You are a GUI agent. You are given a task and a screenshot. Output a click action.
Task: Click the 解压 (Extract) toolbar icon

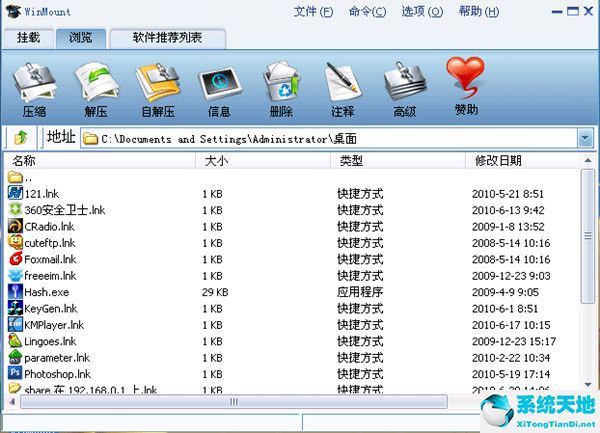95,88
